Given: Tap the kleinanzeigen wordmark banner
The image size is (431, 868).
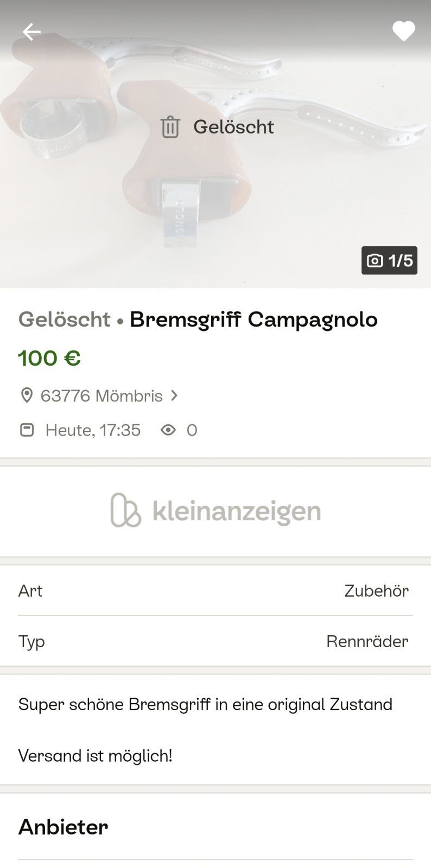Looking at the screenshot, I should pyautogui.click(x=237, y=511).
